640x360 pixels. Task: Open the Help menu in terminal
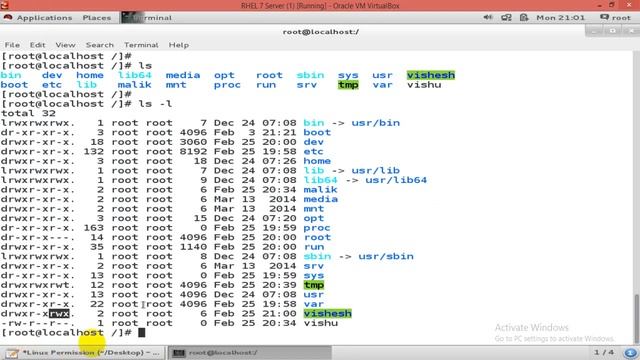(x=179, y=45)
